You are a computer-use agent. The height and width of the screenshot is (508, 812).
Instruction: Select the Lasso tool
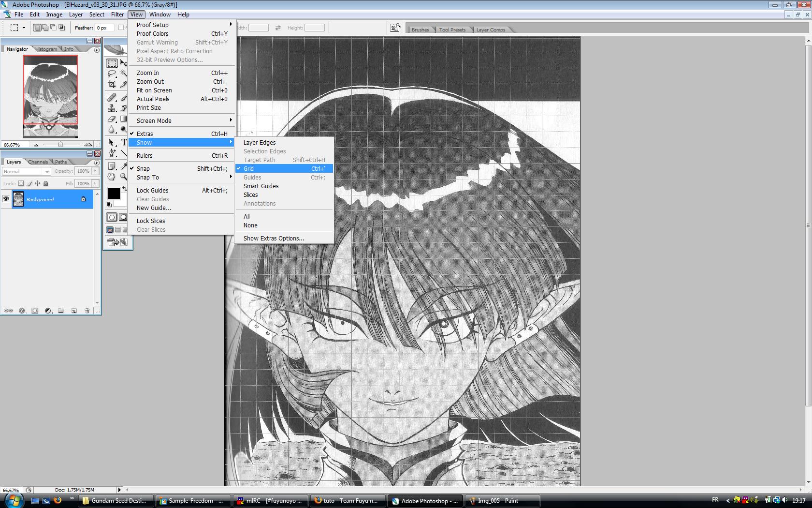click(x=112, y=74)
